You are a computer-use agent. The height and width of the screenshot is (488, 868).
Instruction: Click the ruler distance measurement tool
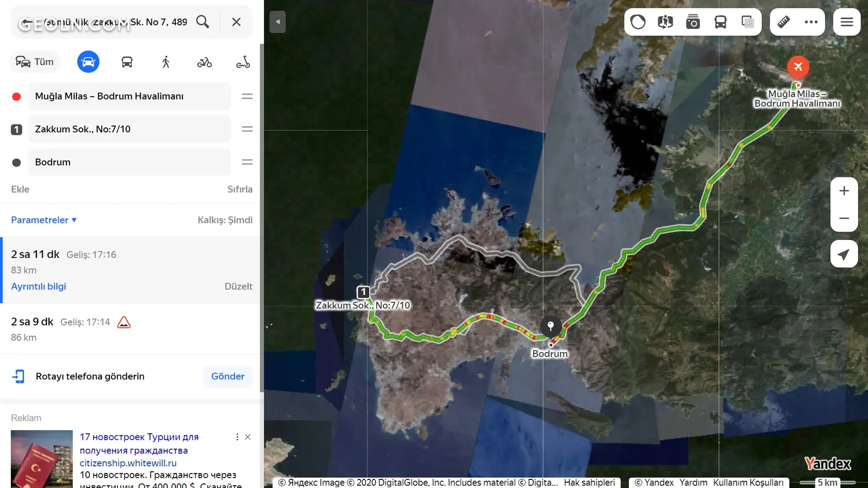(x=784, y=22)
